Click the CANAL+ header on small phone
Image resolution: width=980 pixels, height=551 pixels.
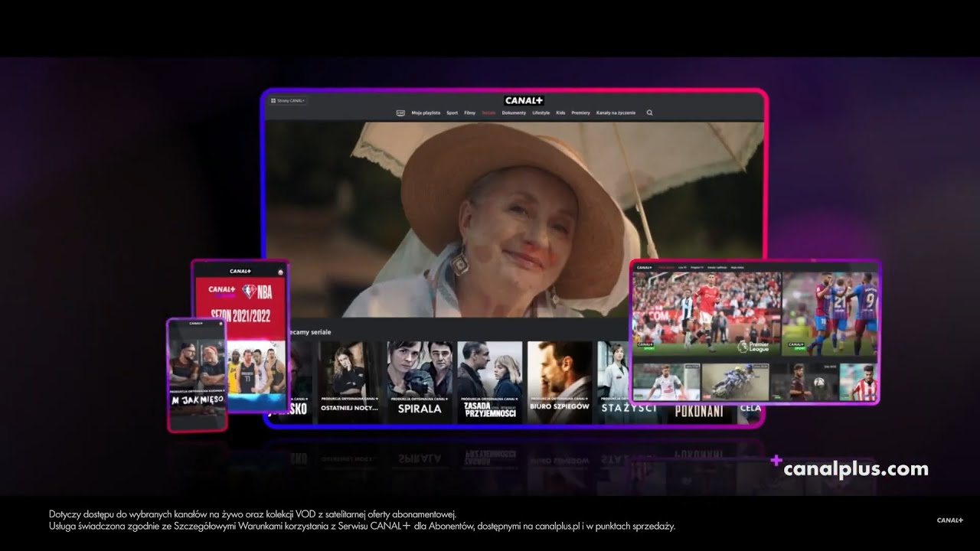pyautogui.click(x=197, y=323)
